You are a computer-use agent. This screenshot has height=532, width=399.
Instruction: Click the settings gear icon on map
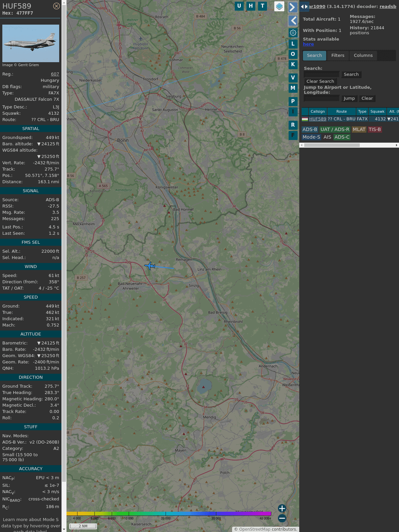pos(293,33)
